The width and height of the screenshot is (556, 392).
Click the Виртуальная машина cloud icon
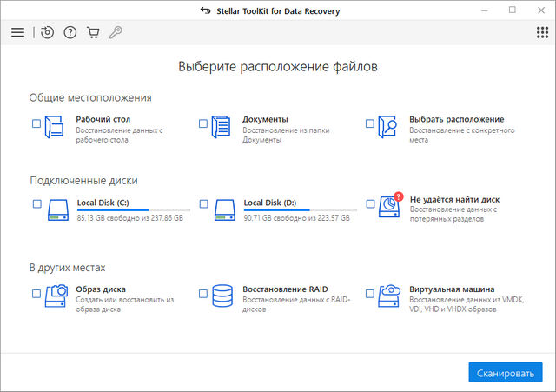pyautogui.click(x=389, y=296)
